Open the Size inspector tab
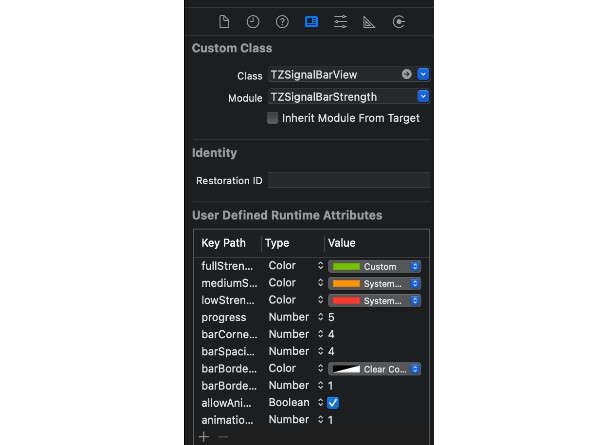This screenshot has height=445, width=604. (x=369, y=22)
